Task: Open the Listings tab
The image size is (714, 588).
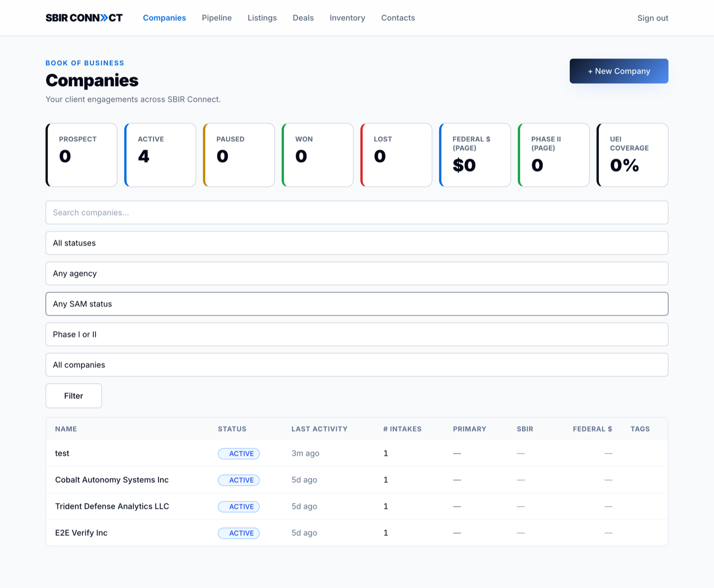Action: 262,18
